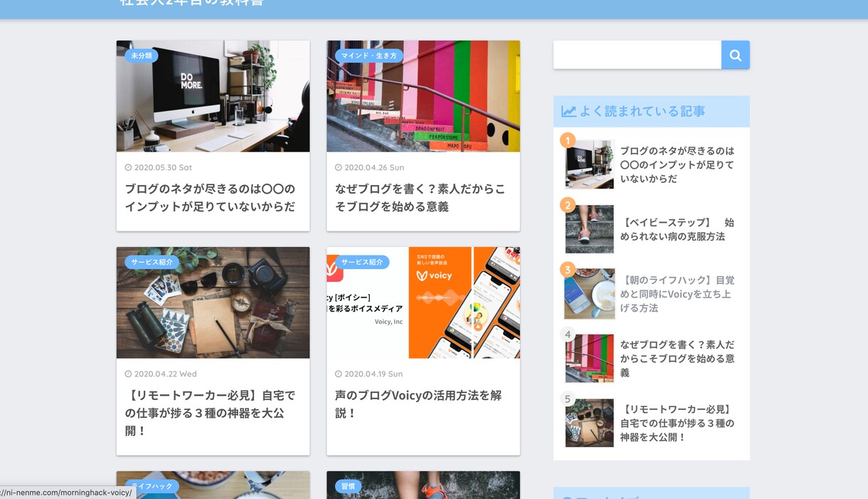The image size is (868, 499).
Task: Click the よく読まれている記事 heading
Action: (642, 111)
